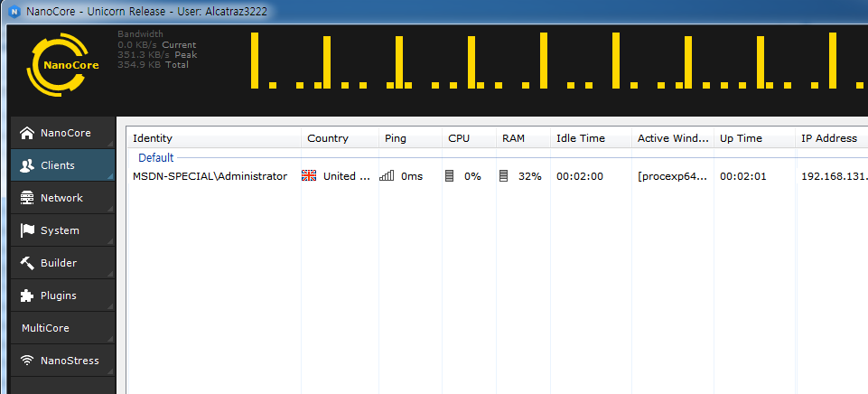Sort clients by Identity column header
Viewport: 868px width, 394px height.
pyautogui.click(x=214, y=138)
